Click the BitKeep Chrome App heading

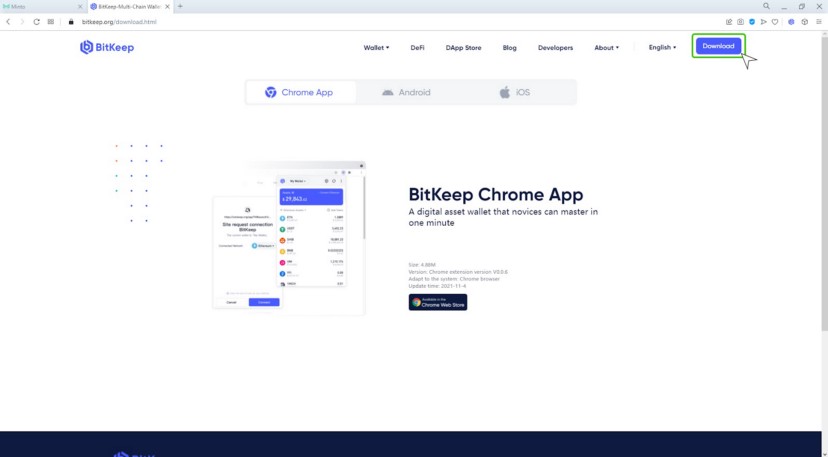pyautogui.click(x=496, y=194)
